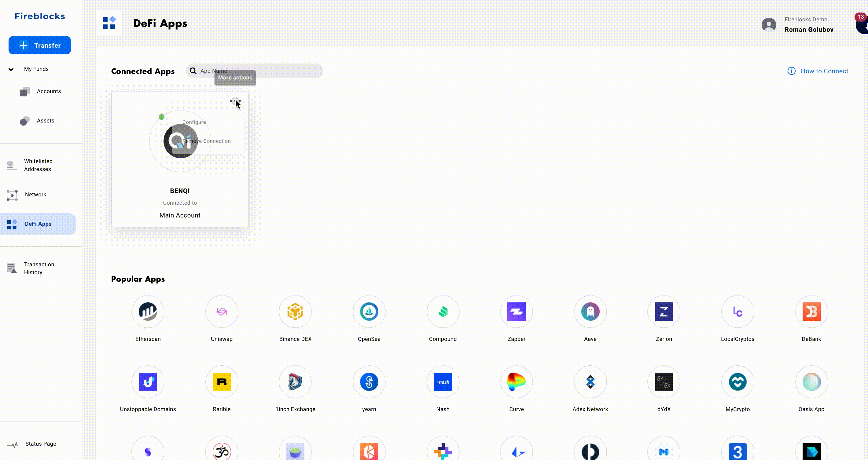Screen dimensions: 868x460
Task: Go to Accounts in the sidebar
Action: coord(40,91)
